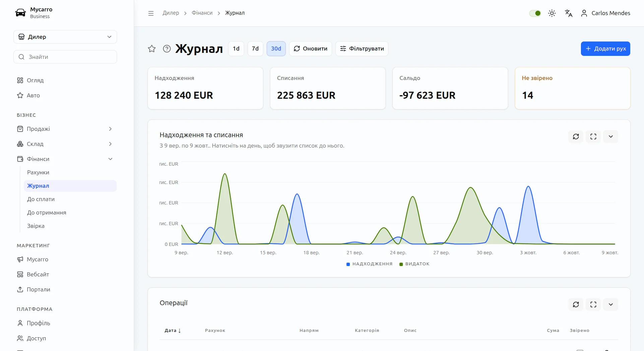Click the hamburger sidebar menu icon
Screen dimensions: 644x351
click(x=151, y=13)
